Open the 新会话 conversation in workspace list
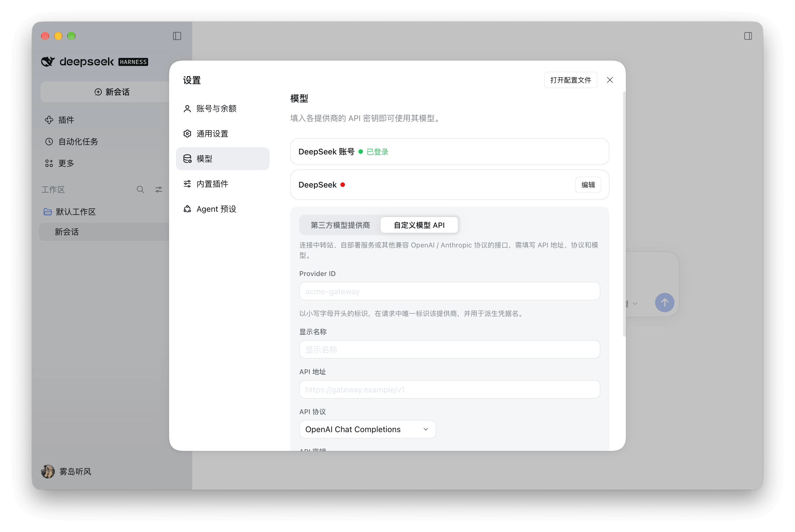Screen dimensions: 795x532 pyautogui.click(x=104, y=232)
